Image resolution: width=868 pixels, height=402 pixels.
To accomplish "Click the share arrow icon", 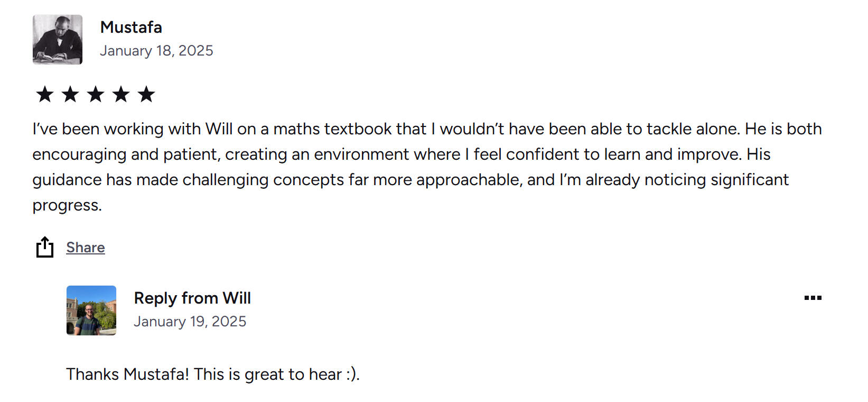I will coord(45,247).
